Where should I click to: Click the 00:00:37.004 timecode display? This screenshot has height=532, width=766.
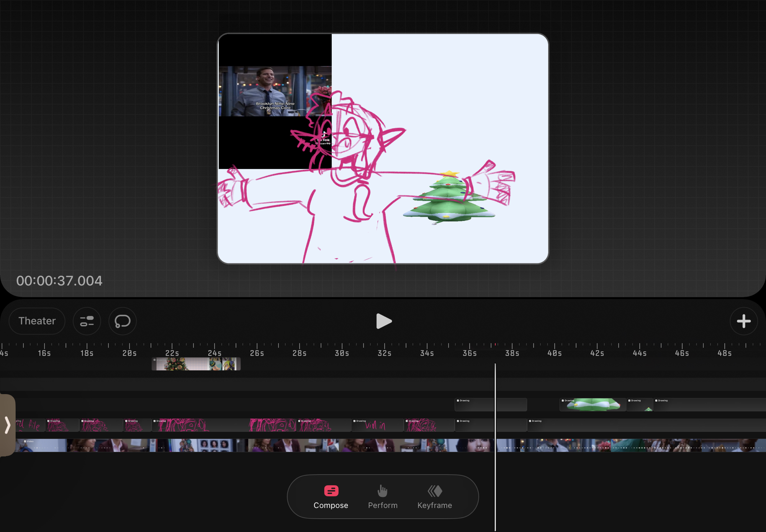tap(59, 281)
